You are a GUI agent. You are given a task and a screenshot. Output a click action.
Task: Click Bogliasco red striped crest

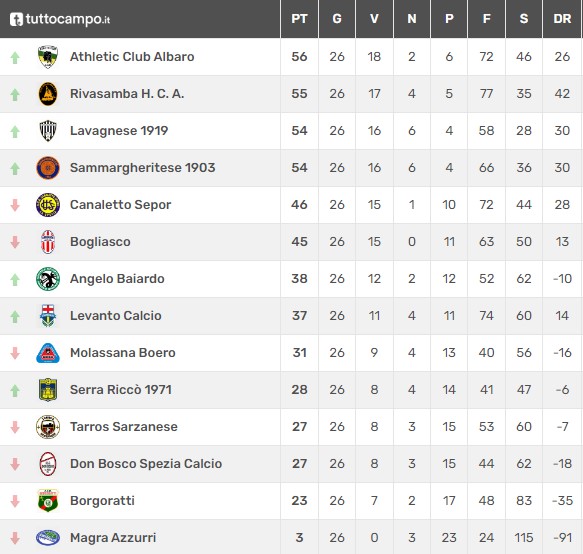(48, 242)
